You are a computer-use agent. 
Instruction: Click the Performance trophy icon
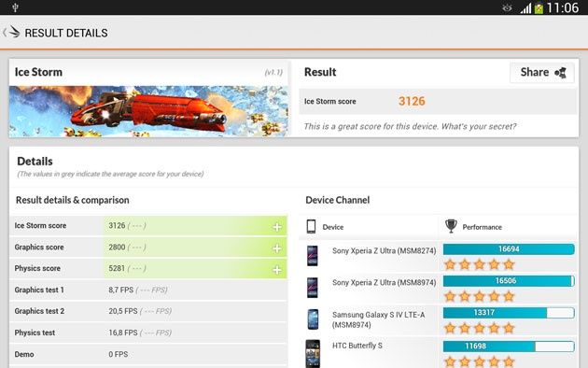(x=451, y=226)
